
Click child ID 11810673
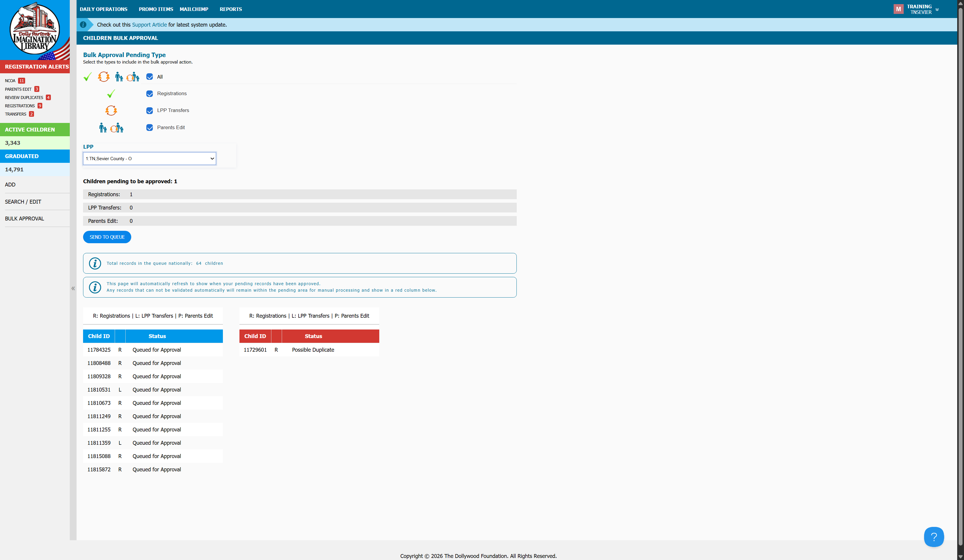pos(99,403)
